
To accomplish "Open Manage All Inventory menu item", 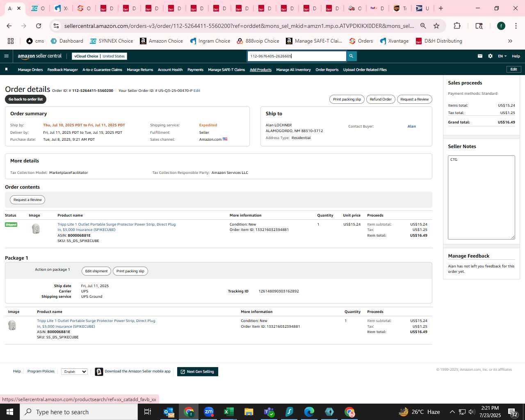I will [293, 70].
